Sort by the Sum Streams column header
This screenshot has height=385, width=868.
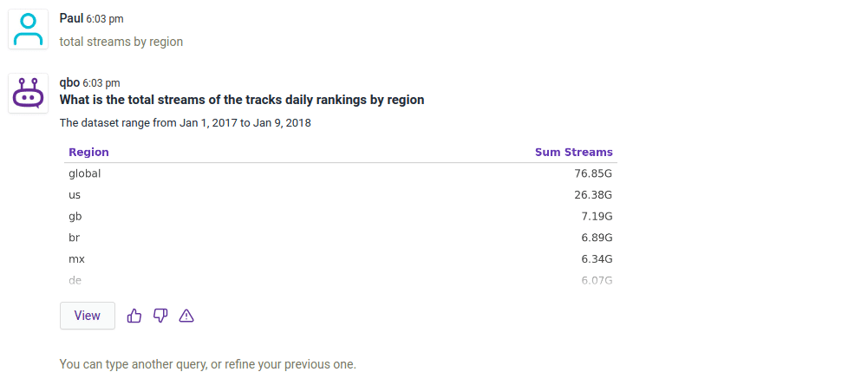point(573,152)
